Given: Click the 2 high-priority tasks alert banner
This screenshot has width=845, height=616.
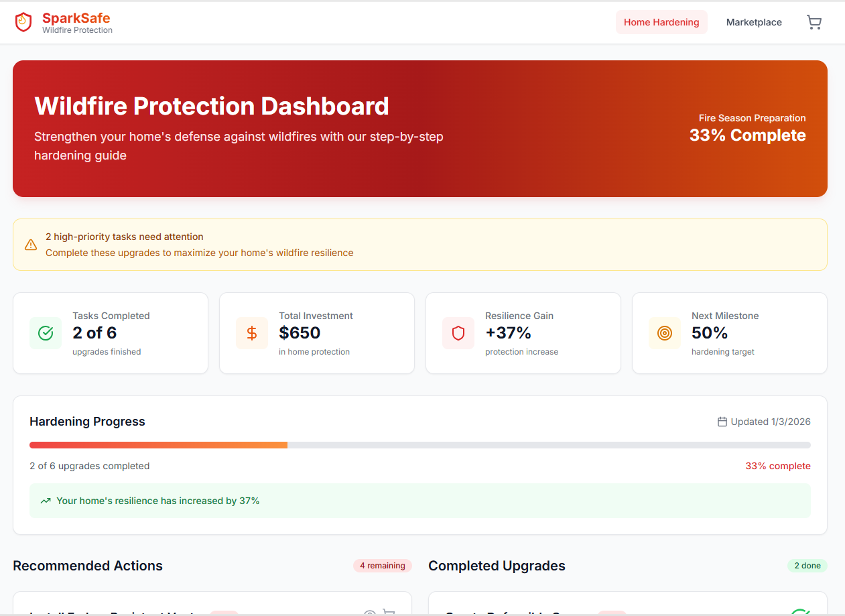Looking at the screenshot, I should coord(420,244).
